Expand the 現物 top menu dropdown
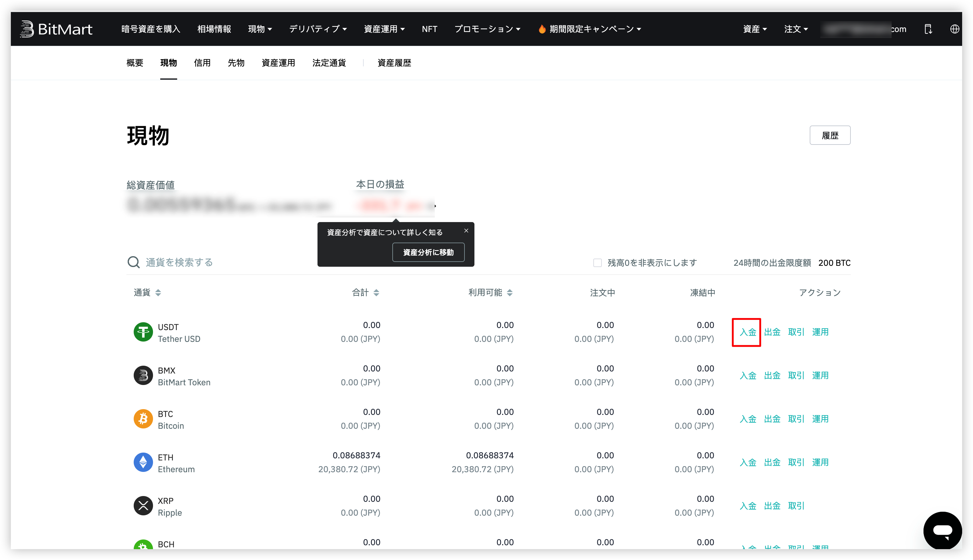 pyautogui.click(x=260, y=29)
